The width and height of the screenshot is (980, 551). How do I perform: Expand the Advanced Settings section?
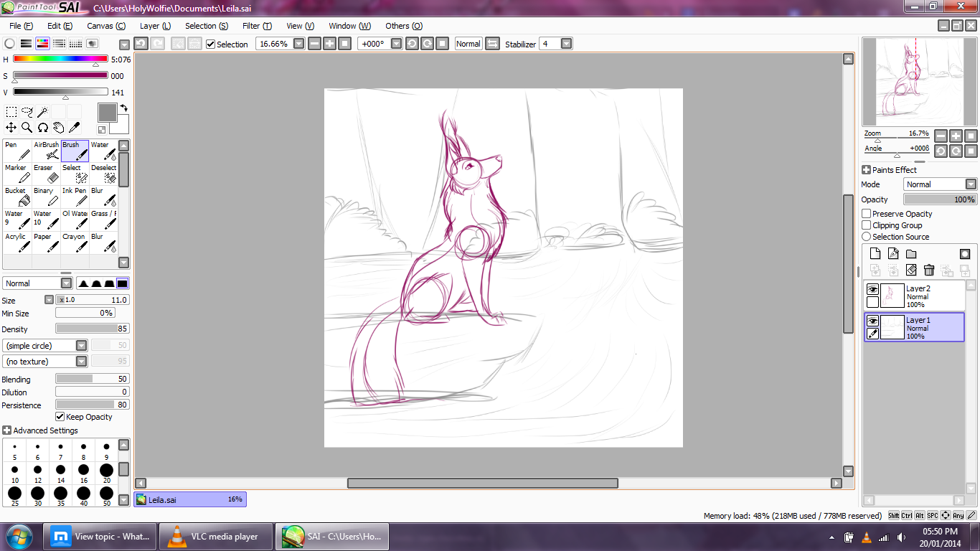pyautogui.click(x=7, y=430)
